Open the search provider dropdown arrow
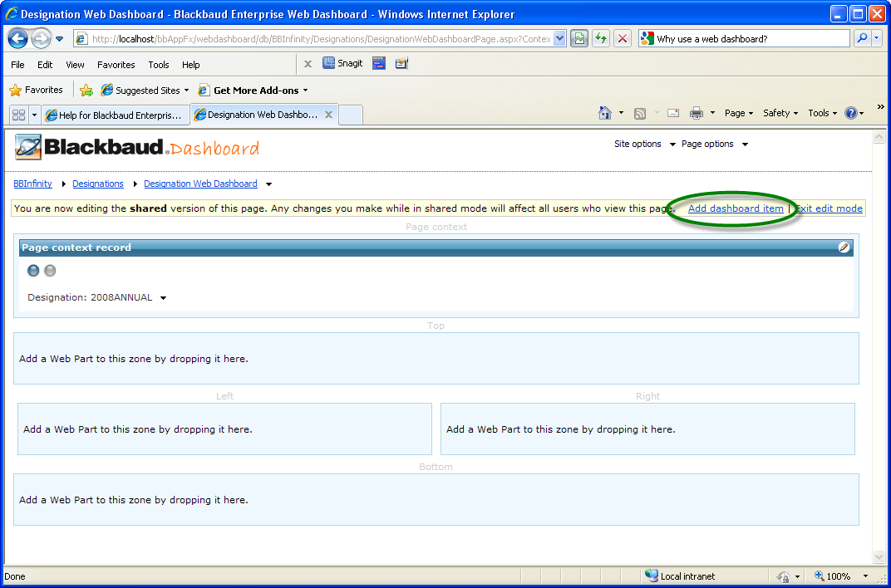The height and width of the screenshot is (588, 891). pos(876,38)
